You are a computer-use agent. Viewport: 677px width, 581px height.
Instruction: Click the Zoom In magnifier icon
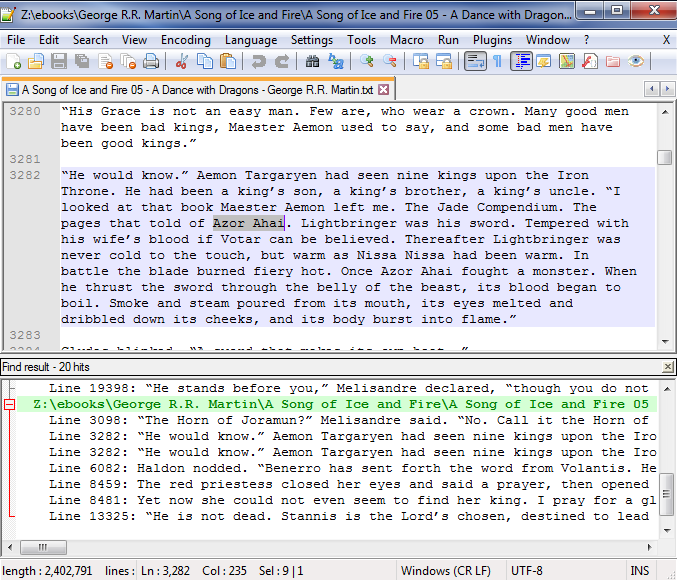[367, 61]
